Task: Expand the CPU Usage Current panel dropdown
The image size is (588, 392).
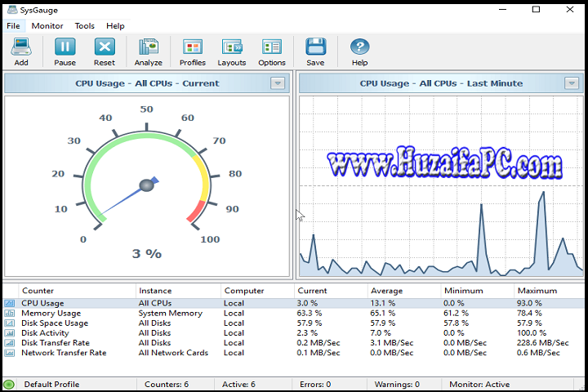Action: pos(278,83)
